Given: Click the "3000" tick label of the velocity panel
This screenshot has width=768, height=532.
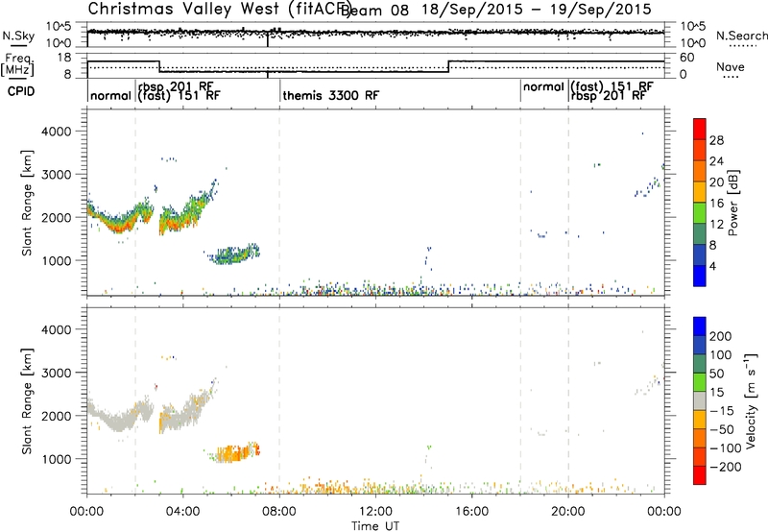Looking at the screenshot, I should click(56, 373).
